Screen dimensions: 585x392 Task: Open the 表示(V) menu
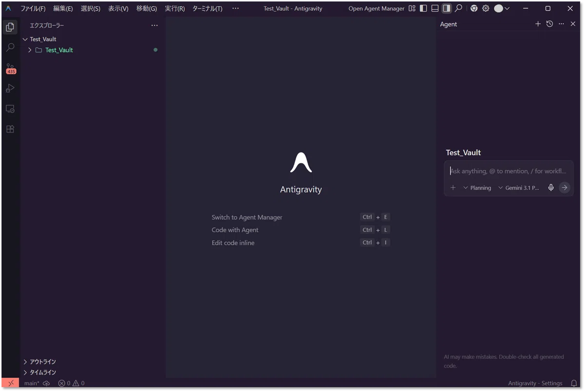tap(118, 8)
